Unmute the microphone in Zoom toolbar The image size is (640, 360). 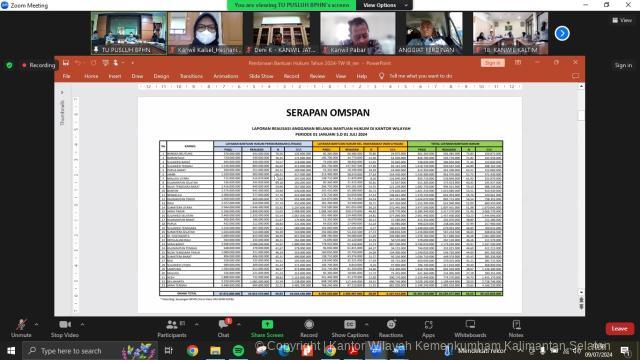(x=21, y=328)
